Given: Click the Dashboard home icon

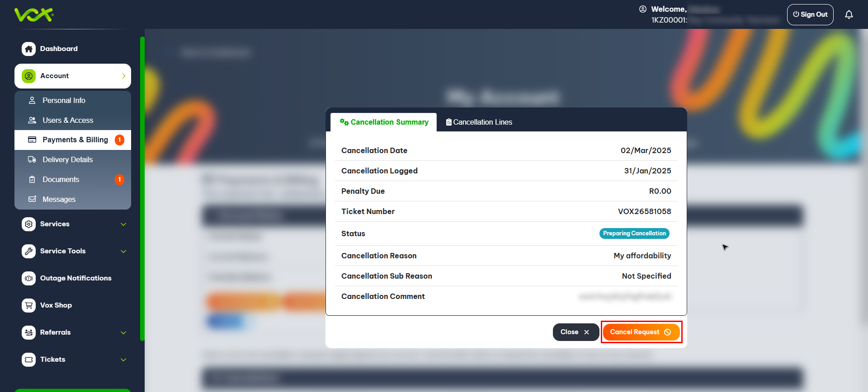Looking at the screenshot, I should pyautogui.click(x=28, y=49).
